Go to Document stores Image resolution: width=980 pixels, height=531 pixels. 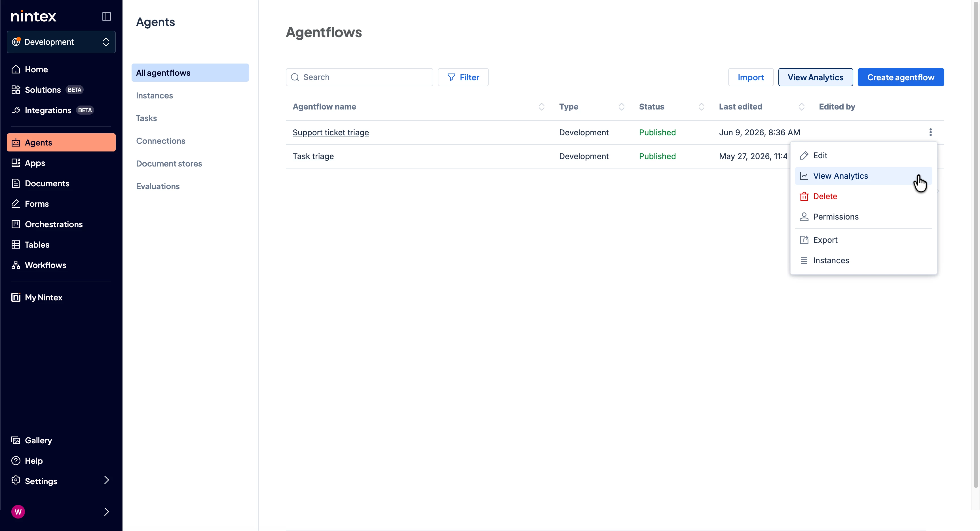(190, 164)
